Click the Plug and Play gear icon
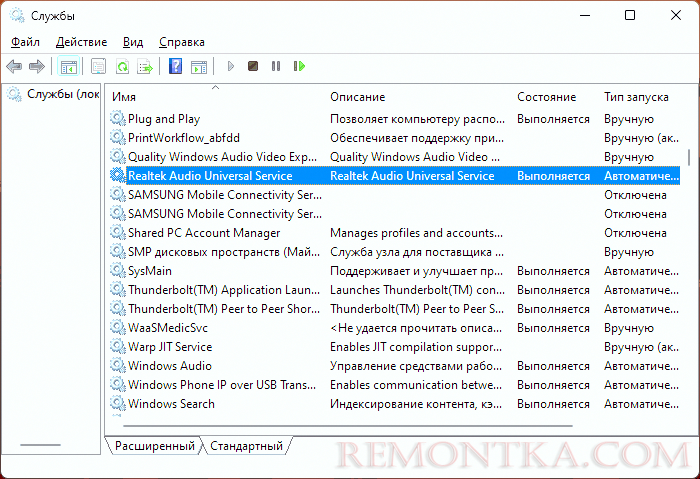This screenshot has height=479, width=700. click(118, 119)
